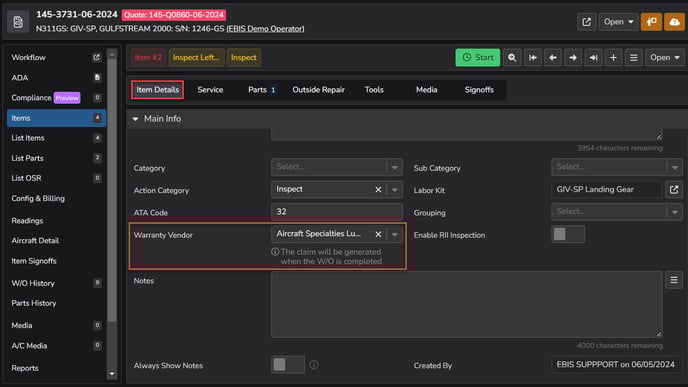This screenshot has width=688, height=387.
Task: Go to previous item arrow
Action: click(553, 57)
